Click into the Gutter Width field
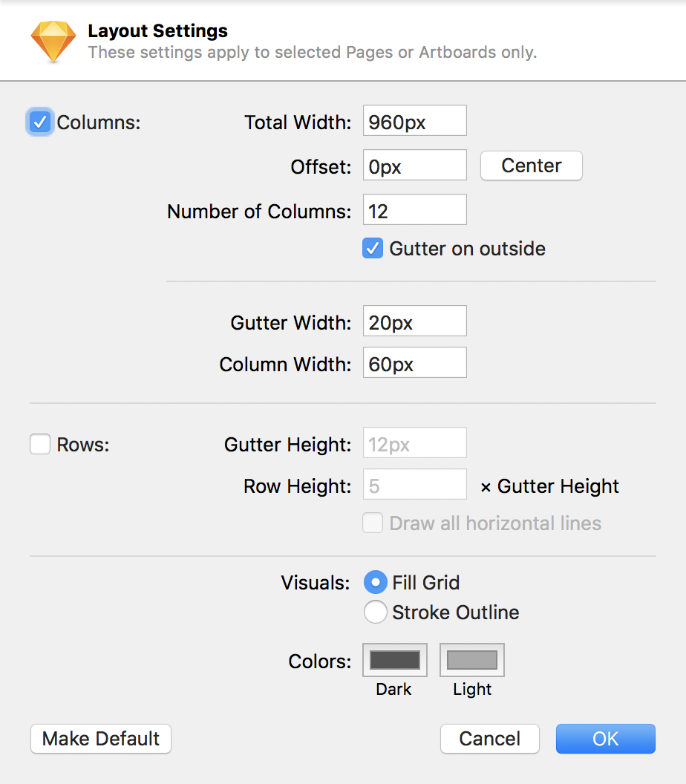 (415, 322)
